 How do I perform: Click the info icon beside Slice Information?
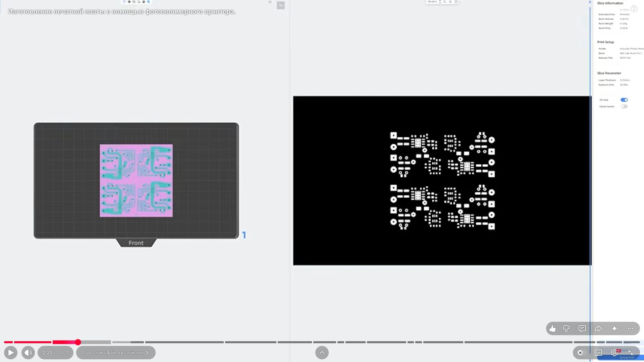634,9
